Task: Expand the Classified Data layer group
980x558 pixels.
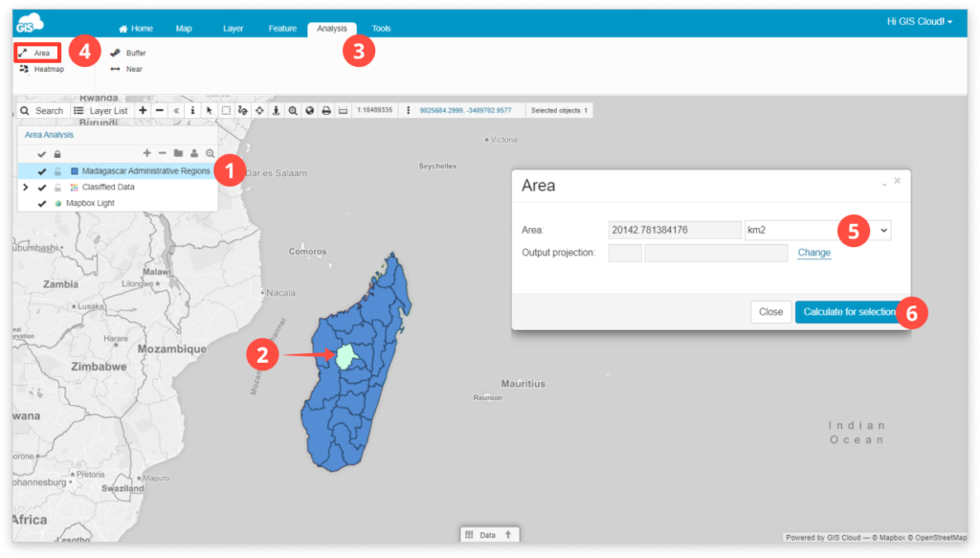Action: coord(25,187)
